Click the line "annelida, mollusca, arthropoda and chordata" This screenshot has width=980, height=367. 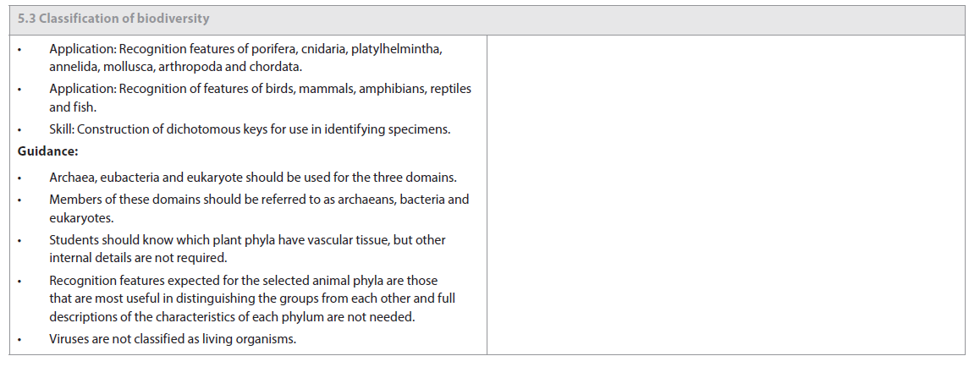[x=175, y=66]
